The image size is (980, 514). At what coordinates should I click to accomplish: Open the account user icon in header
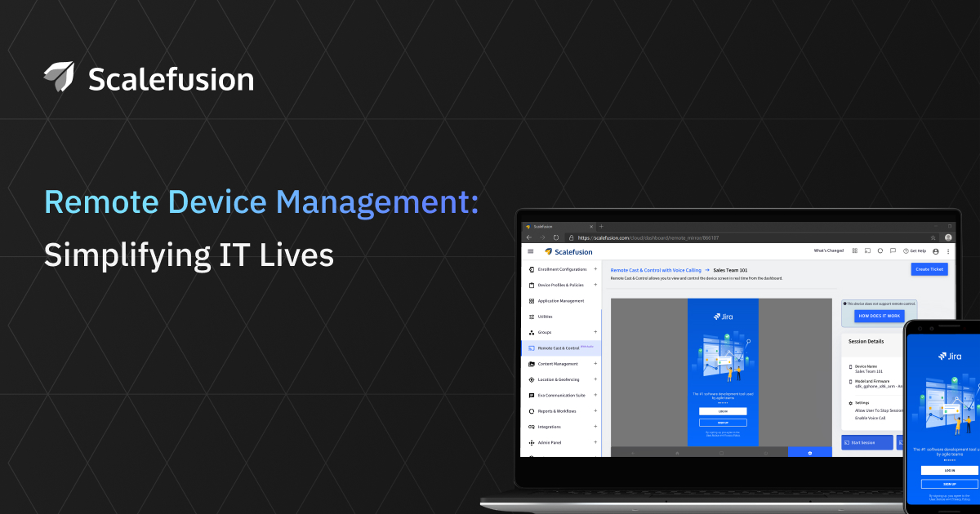click(x=936, y=251)
